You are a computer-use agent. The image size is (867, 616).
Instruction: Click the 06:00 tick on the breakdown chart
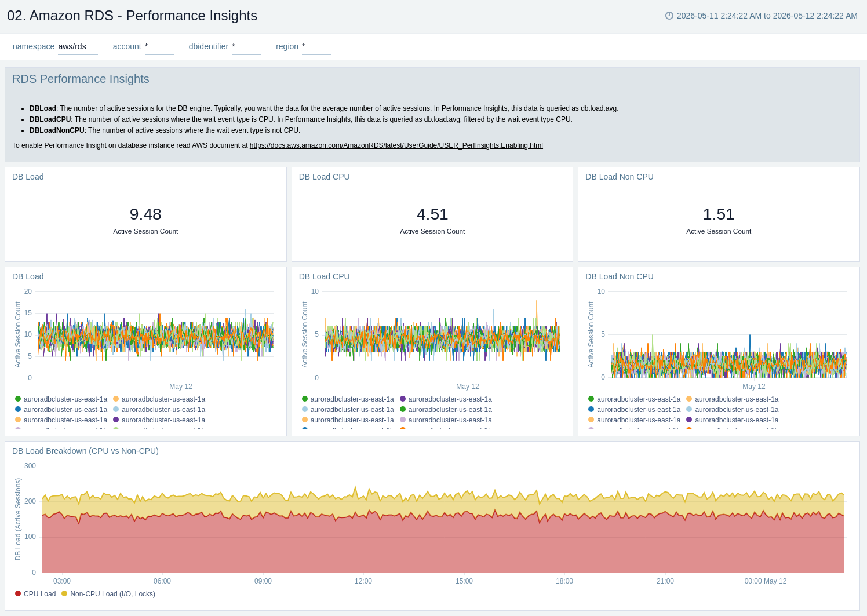(162, 581)
